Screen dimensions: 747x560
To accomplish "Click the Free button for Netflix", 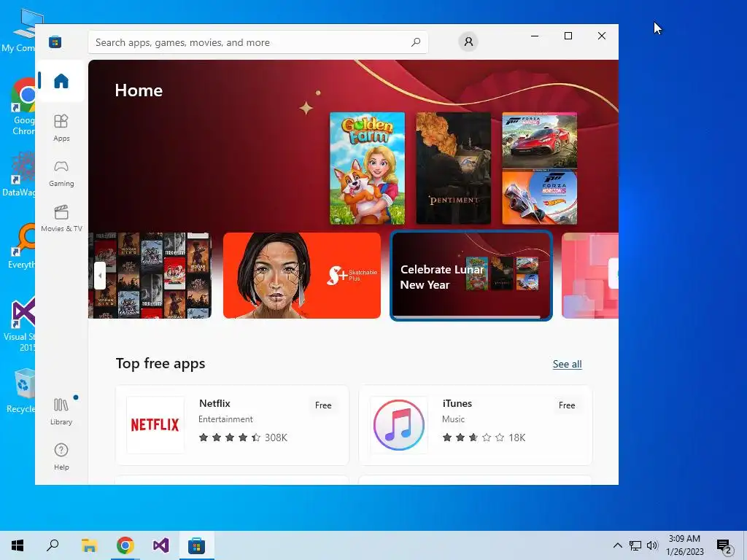I will 323,405.
